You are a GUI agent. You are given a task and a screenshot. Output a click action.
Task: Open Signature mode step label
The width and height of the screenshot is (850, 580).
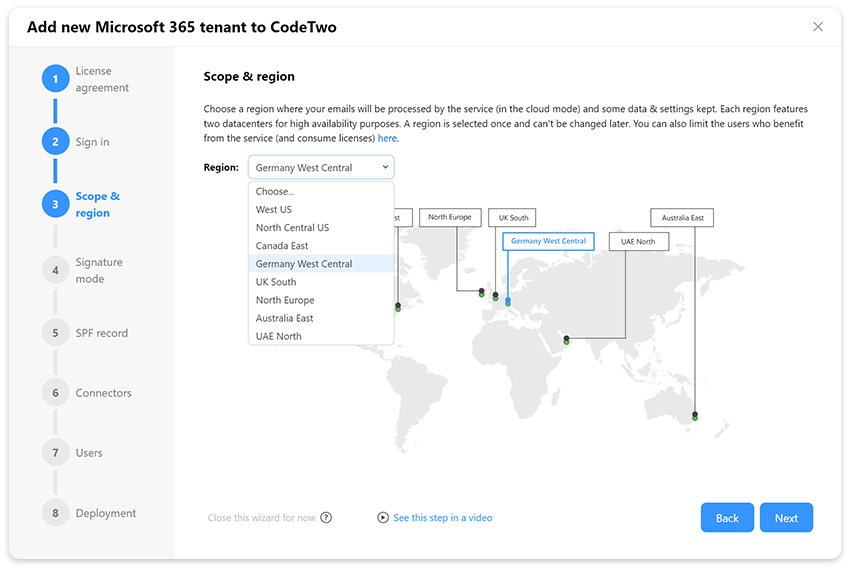tap(99, 270)
